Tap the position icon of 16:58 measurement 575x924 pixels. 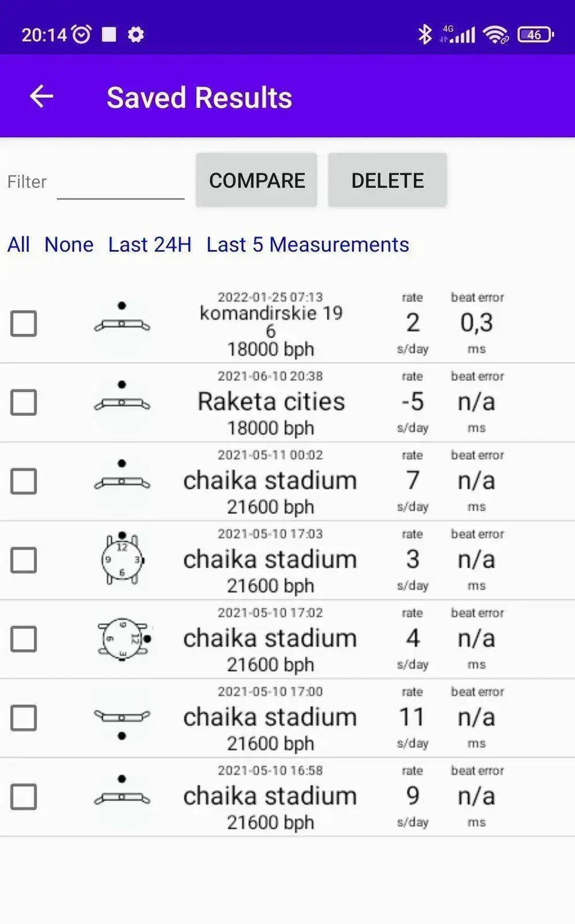click(122, 791)
